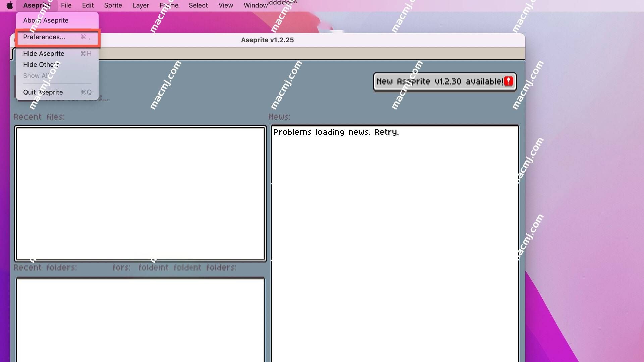Click the red exclamation update icon

(508, 81)
